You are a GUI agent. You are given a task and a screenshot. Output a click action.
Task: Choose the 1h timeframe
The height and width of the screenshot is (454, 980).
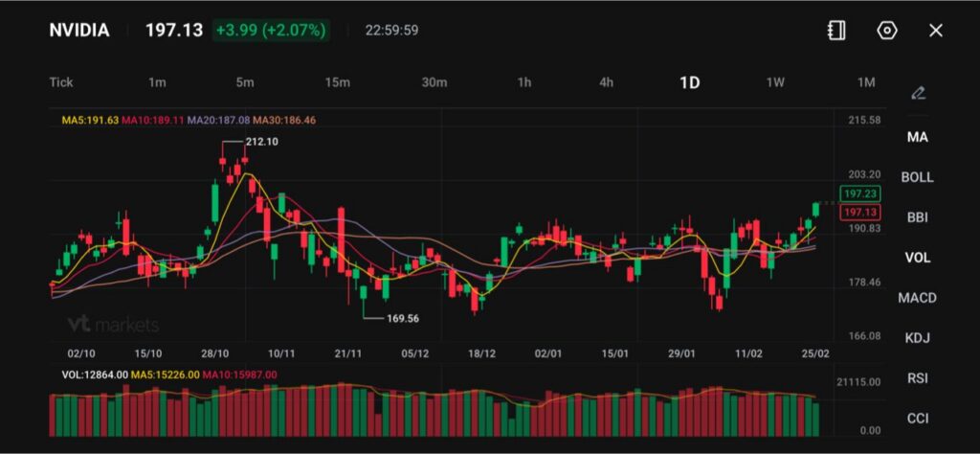click(524, 82)
